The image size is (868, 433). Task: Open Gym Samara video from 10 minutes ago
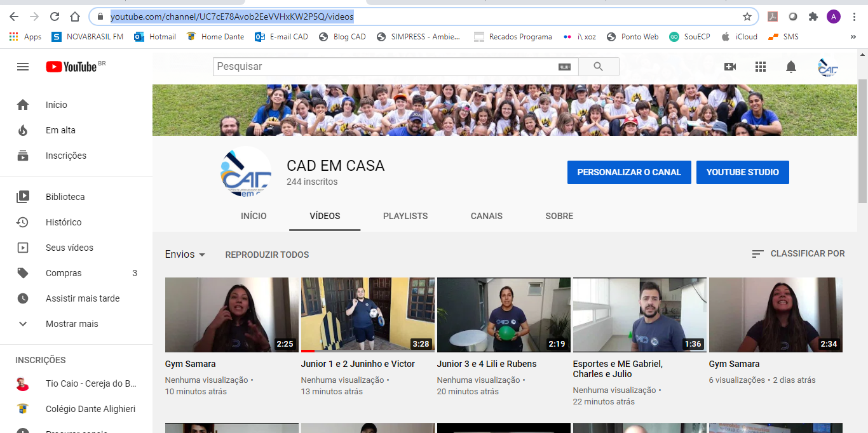point(231,315)
